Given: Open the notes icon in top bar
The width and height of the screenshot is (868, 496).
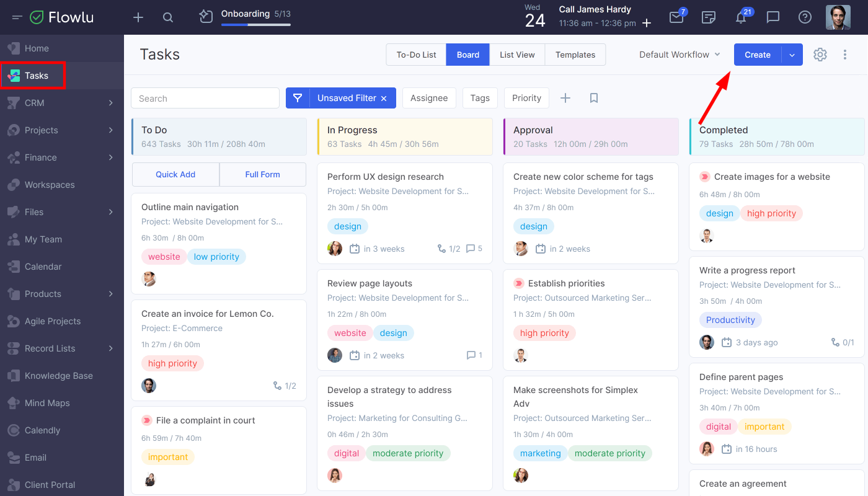Looking at the screenshot, I should pos(709,17).
